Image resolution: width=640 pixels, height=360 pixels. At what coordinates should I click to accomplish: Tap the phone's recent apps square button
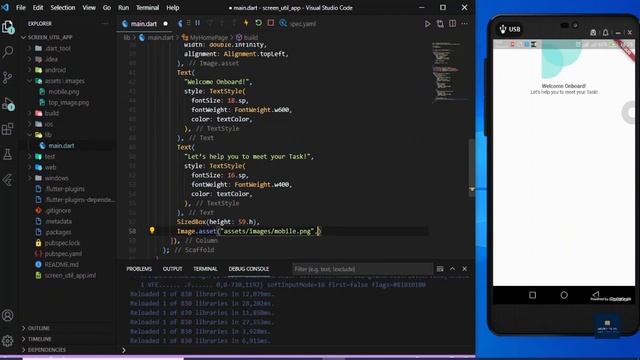532,295
